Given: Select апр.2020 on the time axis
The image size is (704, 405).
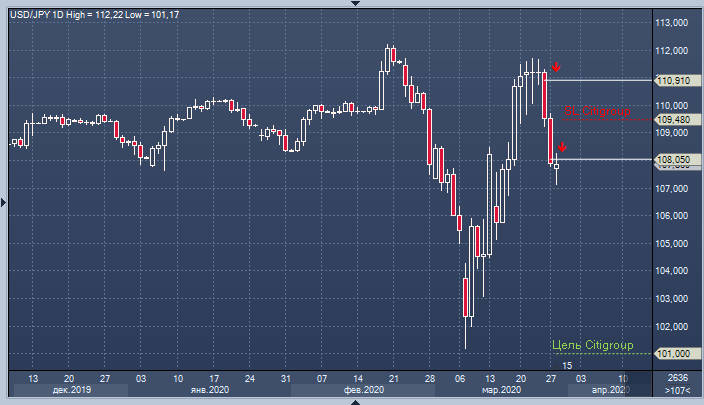Looking at the screenshot, I should [609, 390].
